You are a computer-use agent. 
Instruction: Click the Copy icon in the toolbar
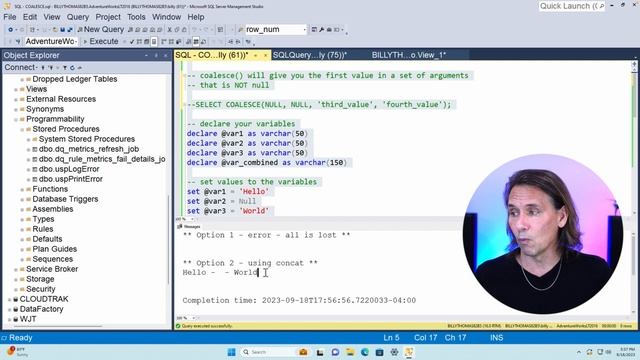pyautogui.click(x=177, y=30)
